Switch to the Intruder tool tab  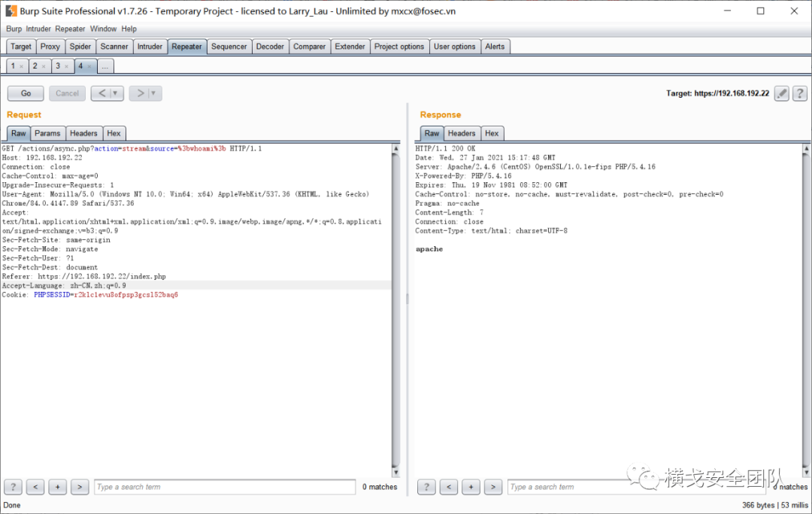(x=150, y=47)
